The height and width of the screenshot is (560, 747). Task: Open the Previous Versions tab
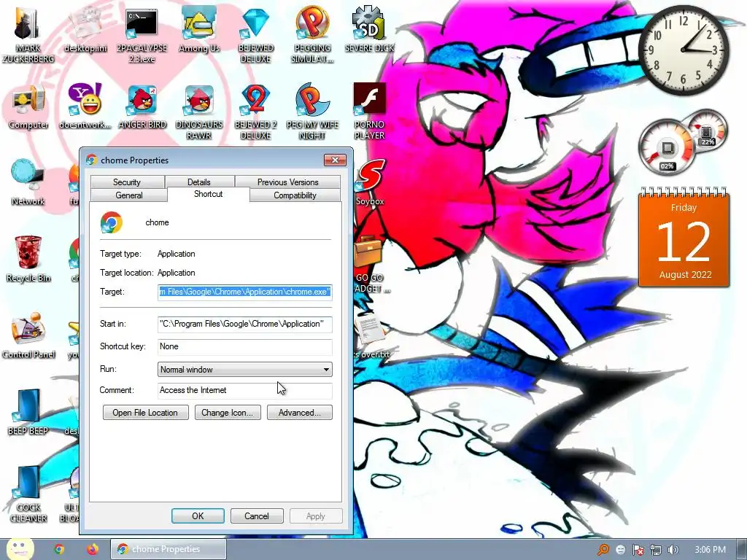pyautogui.click(x=287, y=182)
